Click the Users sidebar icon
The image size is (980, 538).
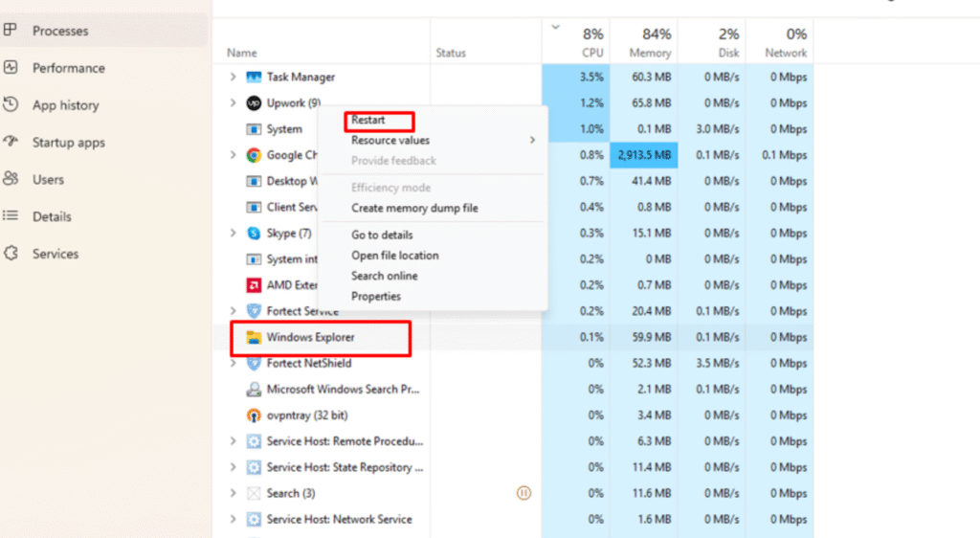click(x=10, y=179)
